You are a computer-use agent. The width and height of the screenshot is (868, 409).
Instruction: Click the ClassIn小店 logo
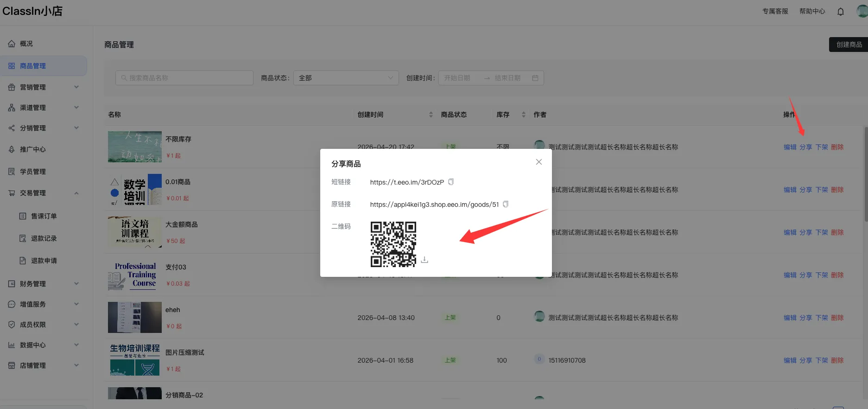tap(32, 11)
